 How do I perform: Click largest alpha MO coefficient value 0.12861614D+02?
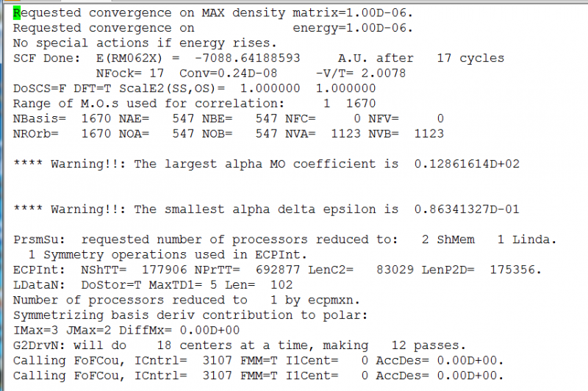(467, 164)
